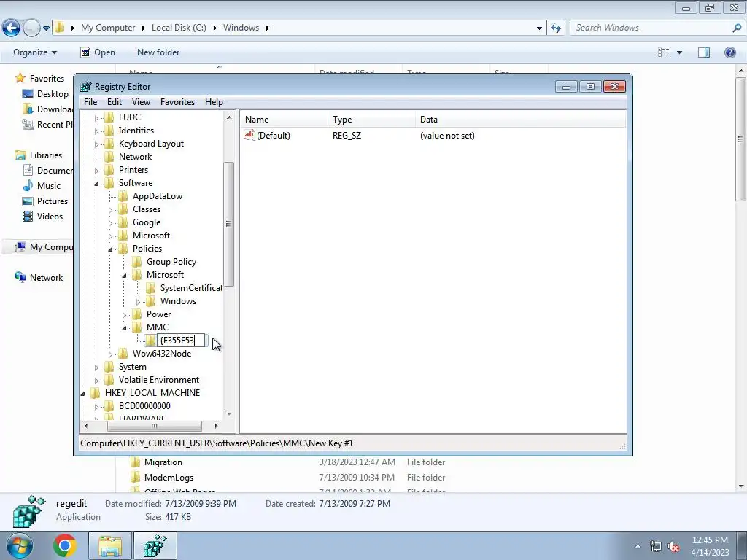
Task: Select the (Default) value string icon
Action: coord(249,135)
